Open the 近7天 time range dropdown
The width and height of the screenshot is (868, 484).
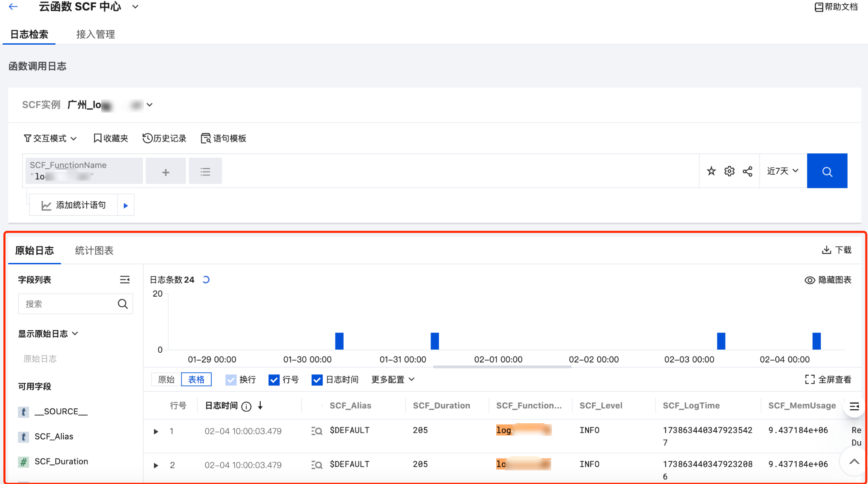tap(783, 171)
